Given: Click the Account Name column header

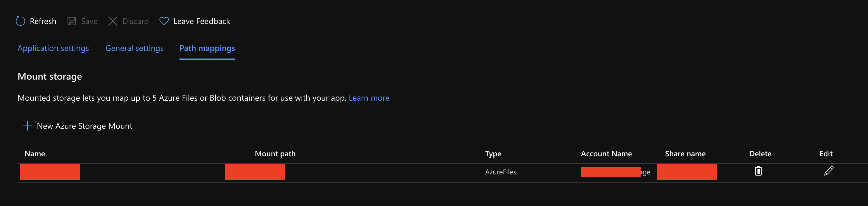Looking at the screenshot, I should 606,153.
